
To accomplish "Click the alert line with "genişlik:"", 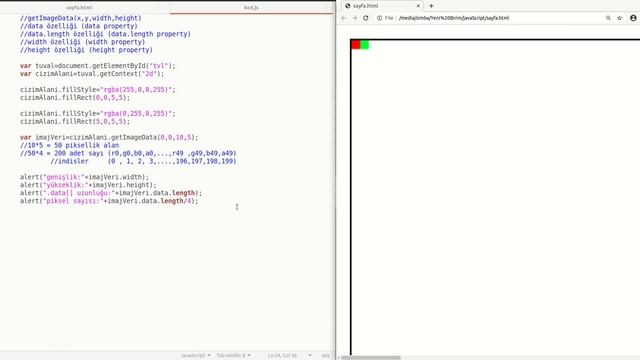I will tap(84, 177).
